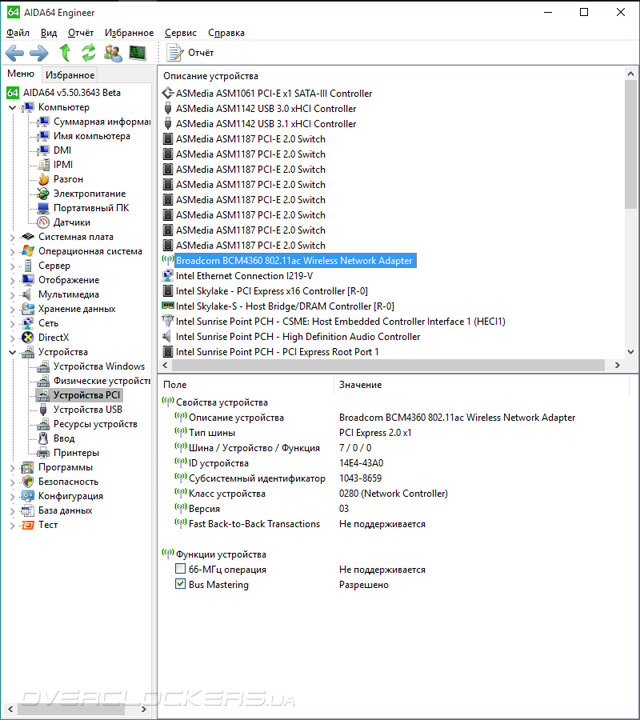Click the Forward navigation arrow

tap(39, 53)
